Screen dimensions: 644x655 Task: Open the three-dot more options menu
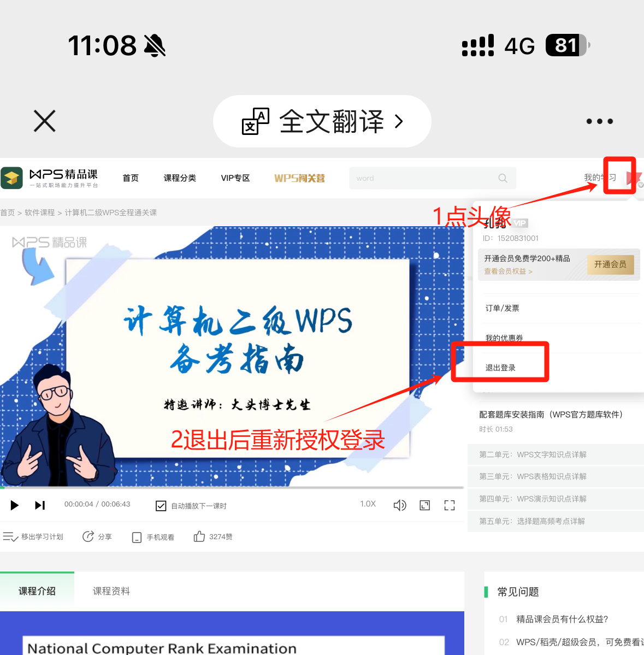click(599, 121)
